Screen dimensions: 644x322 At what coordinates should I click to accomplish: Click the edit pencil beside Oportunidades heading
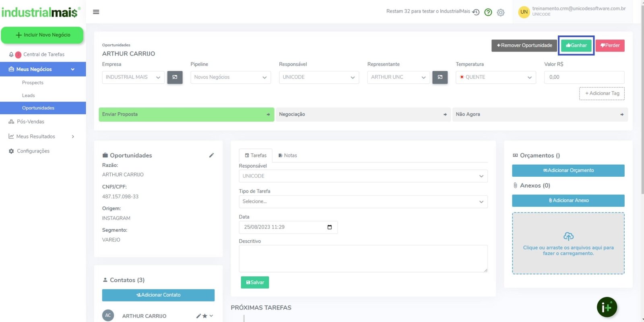[211, 155]
